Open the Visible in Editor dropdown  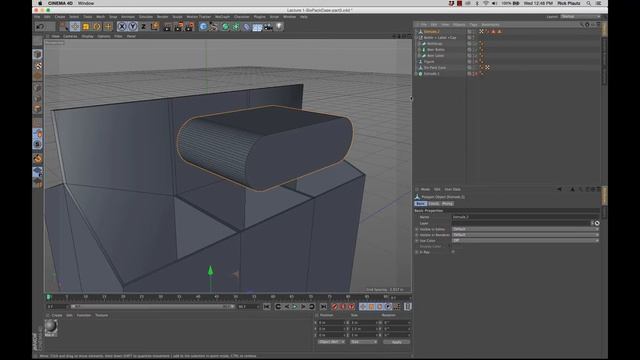tap(525, 229)
